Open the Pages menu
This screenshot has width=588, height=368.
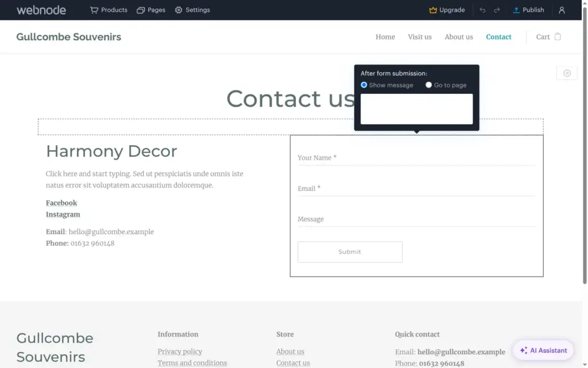coord(151,10)
